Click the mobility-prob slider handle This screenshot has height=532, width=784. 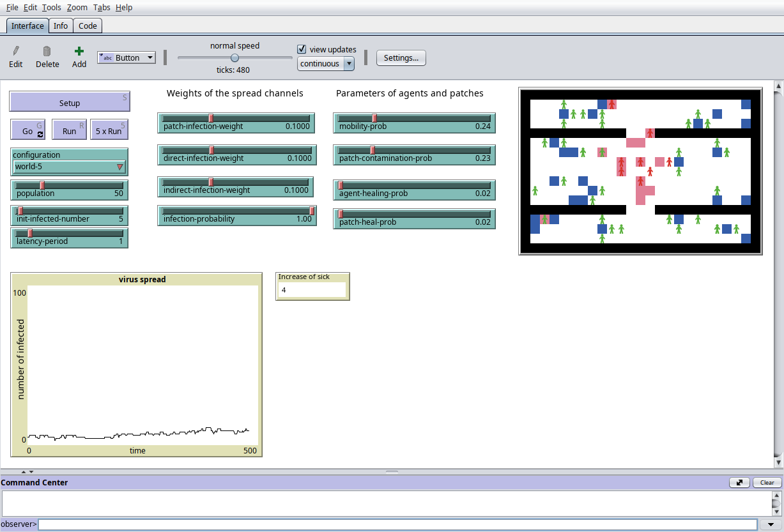point(374,118)
